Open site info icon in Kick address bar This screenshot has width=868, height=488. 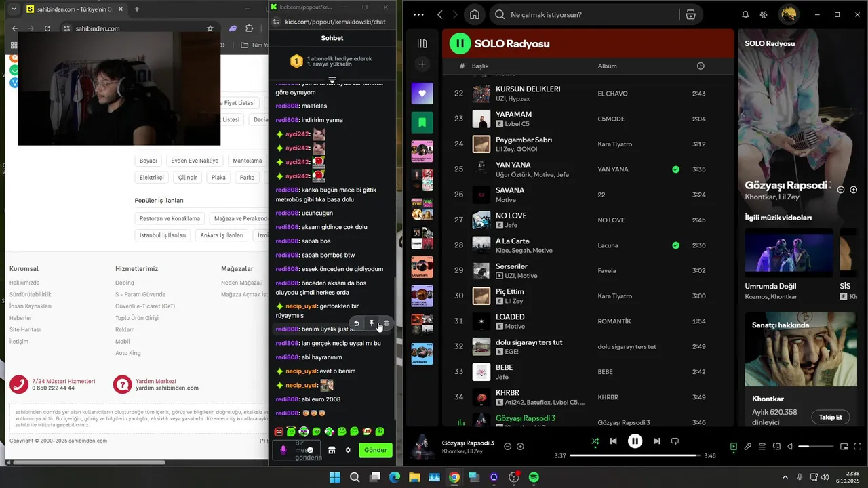point(276,22)
